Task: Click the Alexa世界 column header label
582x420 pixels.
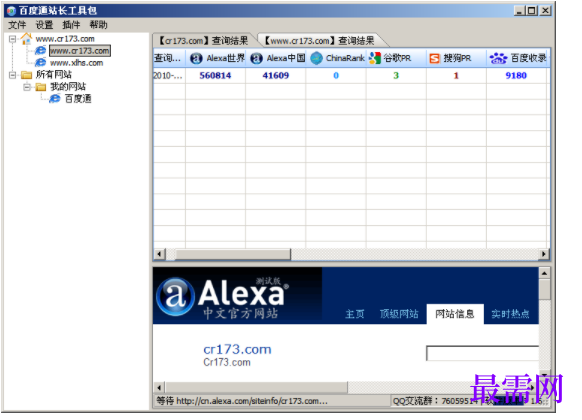Action: [x=226, y=58]
